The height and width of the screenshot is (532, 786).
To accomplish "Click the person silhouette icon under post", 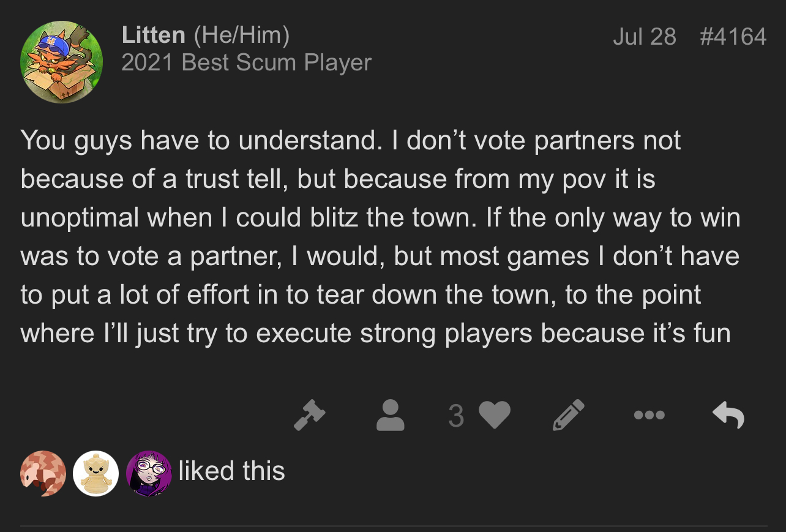I will [x=390, y=415].
